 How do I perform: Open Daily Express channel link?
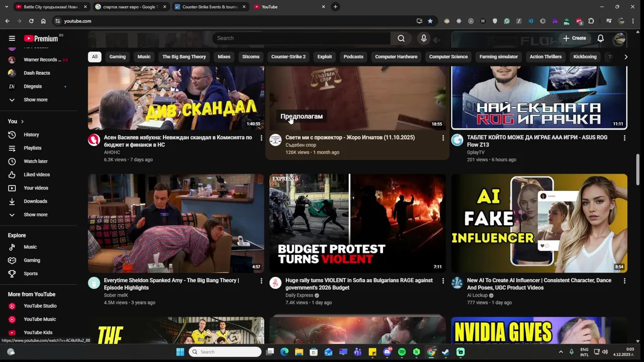tap(299, 295)
